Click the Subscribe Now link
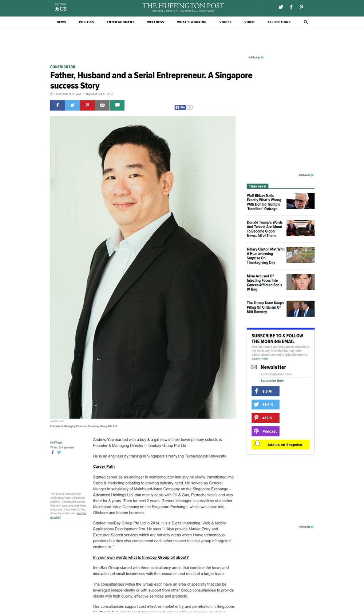The height and width of the screenshot is (614, 364). pos(272,381)
